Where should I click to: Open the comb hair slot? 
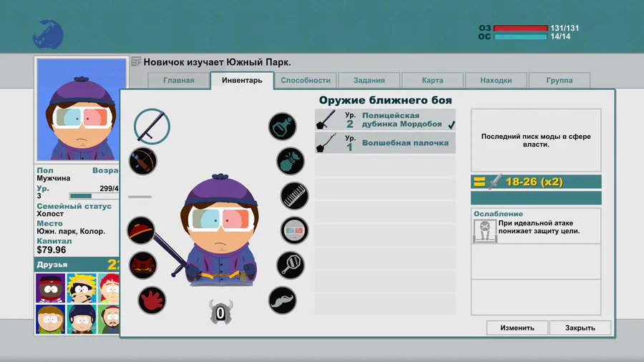point(294,196)
